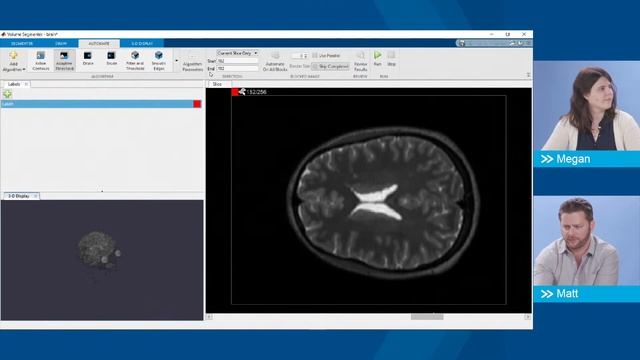The image size is (640, 360).
Task: Click the scrollbar left arrow
Action: point(209,317)
